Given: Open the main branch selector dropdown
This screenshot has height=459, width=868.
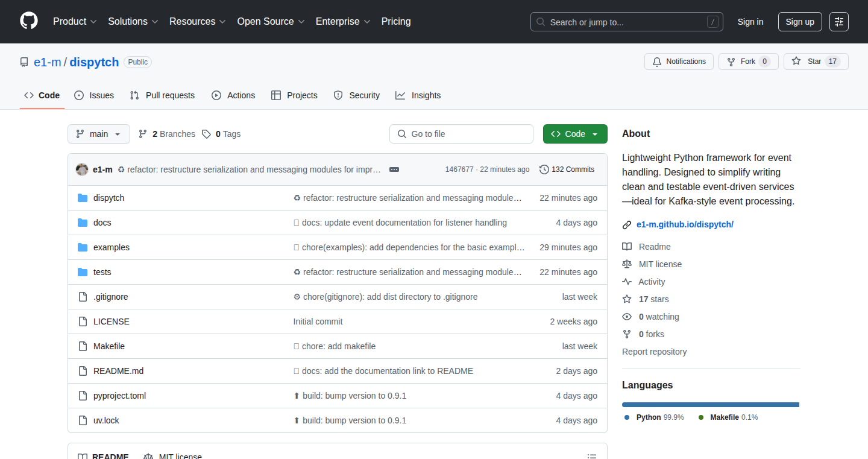Looking at the screenshot, I should pyautogui.click(x=99, y=134).
